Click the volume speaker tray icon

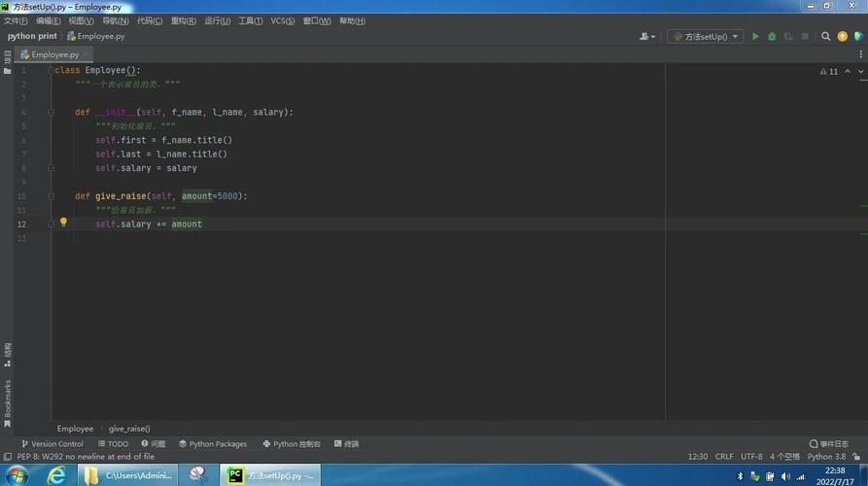(x=785, y=476)
